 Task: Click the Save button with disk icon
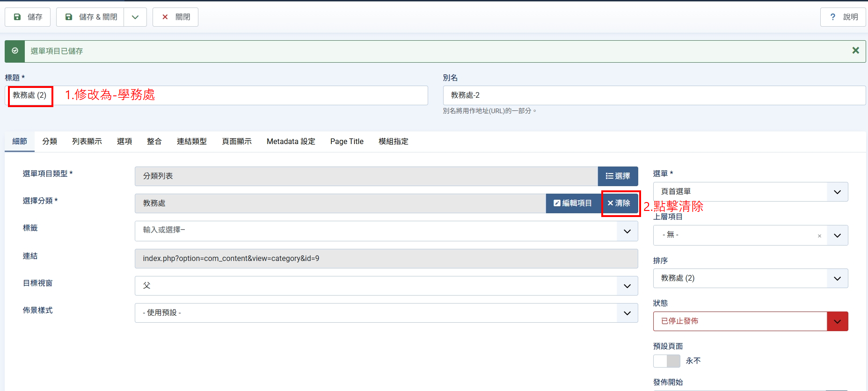28,17
